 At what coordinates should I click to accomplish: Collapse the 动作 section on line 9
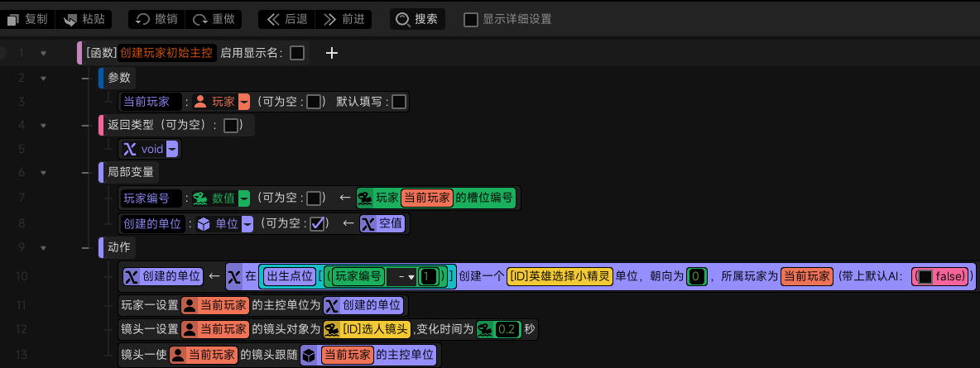click(x=43, y=247)
